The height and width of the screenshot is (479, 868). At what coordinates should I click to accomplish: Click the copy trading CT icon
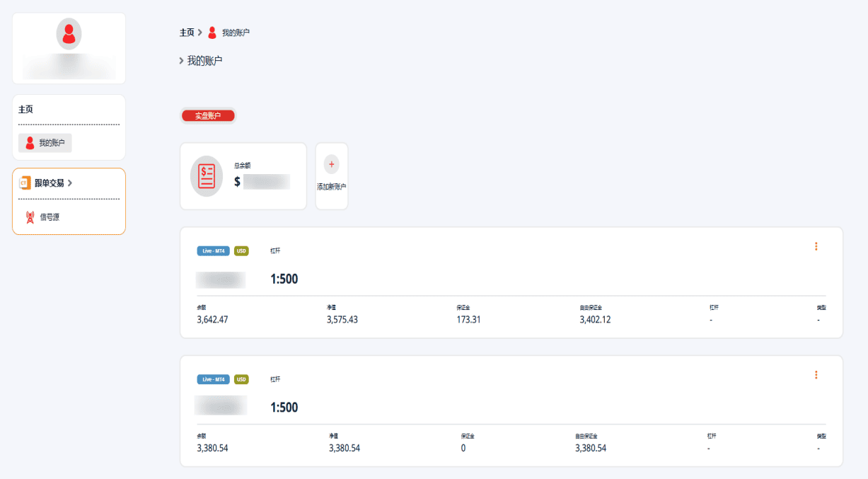pyautogui.click(x=25, y=183)
